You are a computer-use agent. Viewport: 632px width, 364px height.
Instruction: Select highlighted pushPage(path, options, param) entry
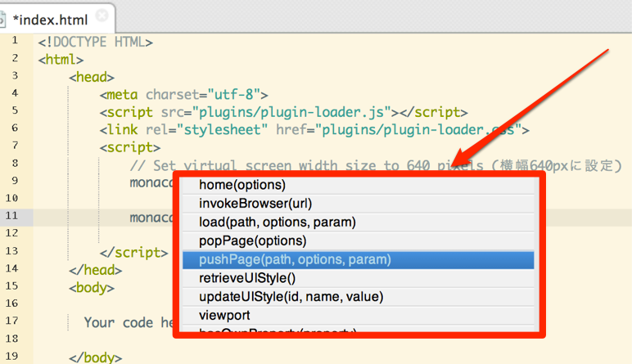click(295, 259)
